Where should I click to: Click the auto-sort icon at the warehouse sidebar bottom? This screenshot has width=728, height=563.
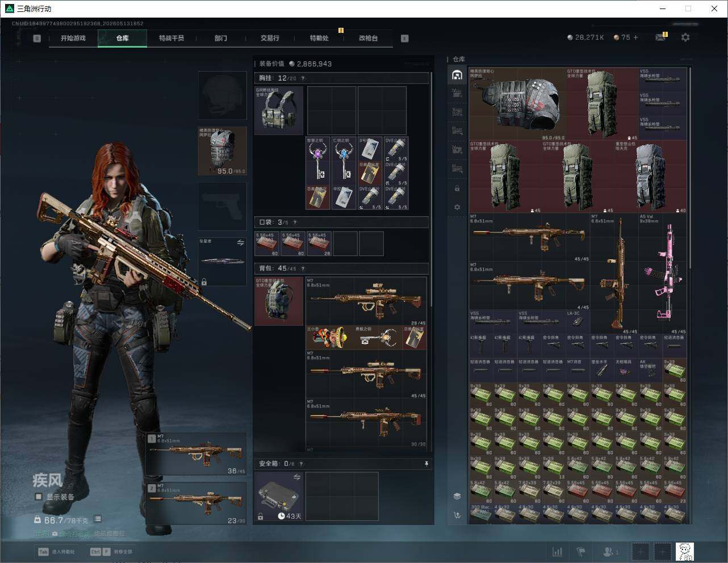coord(457,515)
